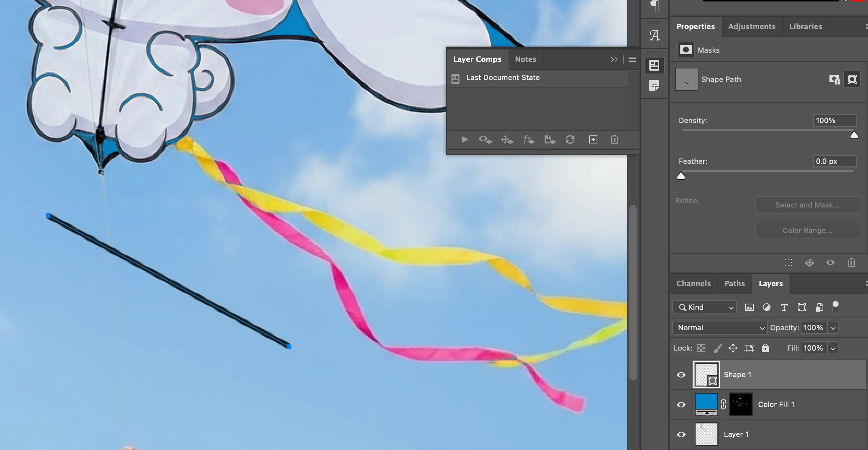Open the Normal blend mode dropdown
Image resolution: width=868 pixels, height=450 pixels.
pyautogui.click(x=720, y=328)
